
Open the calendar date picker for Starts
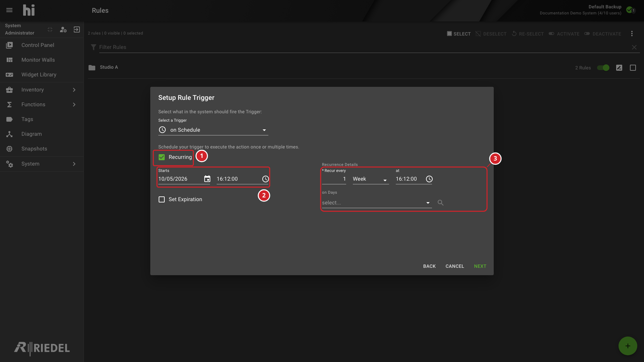click(x=207, y=179)
